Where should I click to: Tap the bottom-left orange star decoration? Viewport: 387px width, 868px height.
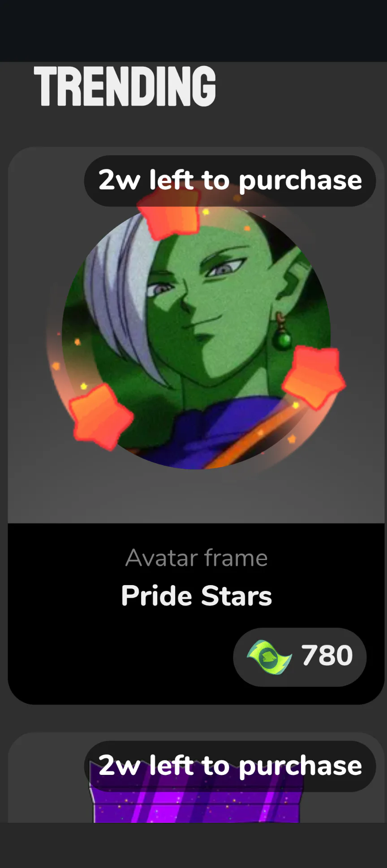(x=101, y=416)
